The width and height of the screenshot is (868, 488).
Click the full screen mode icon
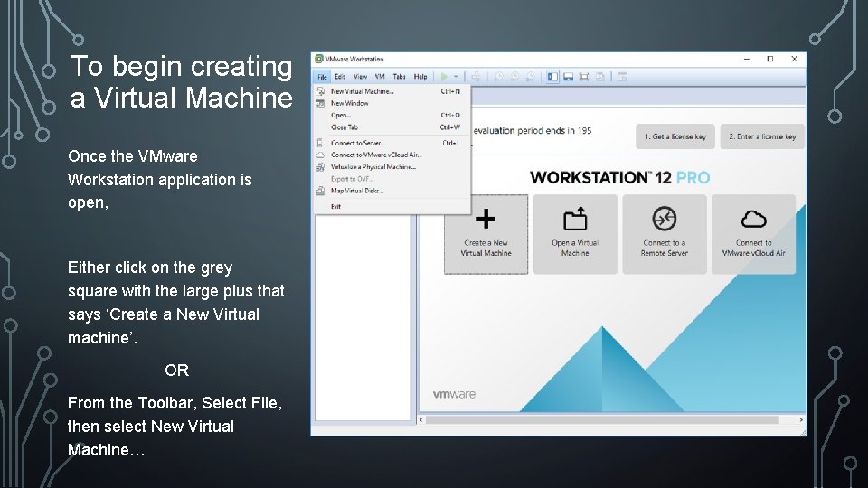coord(583,77)
